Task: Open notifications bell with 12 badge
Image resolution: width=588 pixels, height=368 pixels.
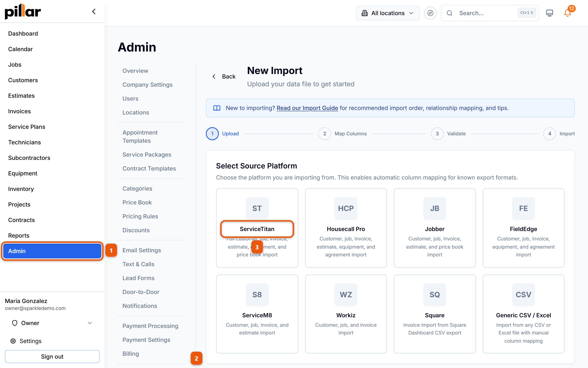Action: click(x=568, y=13)
